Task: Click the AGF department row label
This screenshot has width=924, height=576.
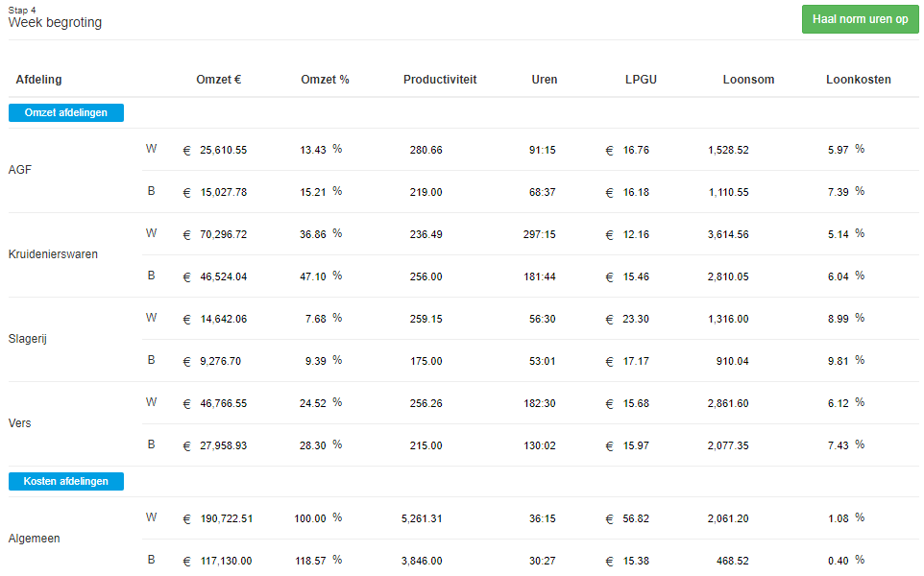Action: (x=20, y=170)
